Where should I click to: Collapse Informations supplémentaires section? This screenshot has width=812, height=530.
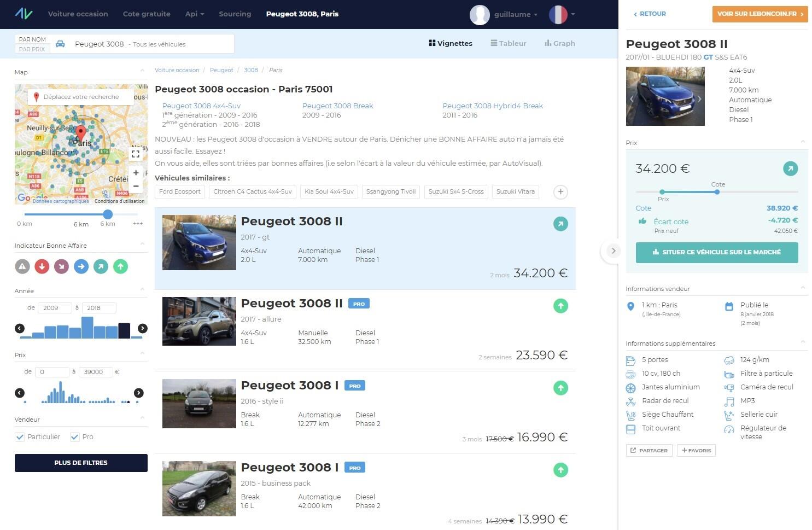click(803, 342)
